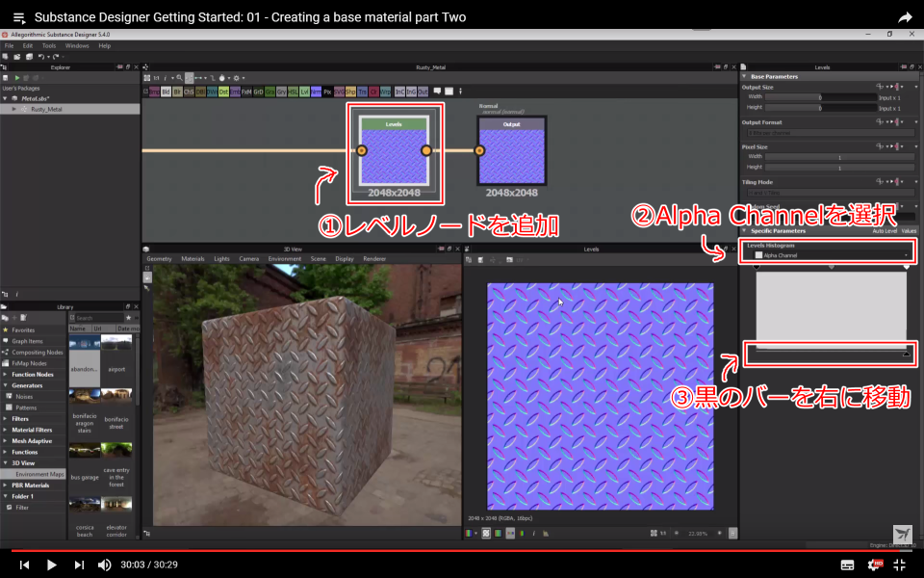Click zoom in in 2D view
The width and height of the screenshot is (924, 578).
pos(720,533)
